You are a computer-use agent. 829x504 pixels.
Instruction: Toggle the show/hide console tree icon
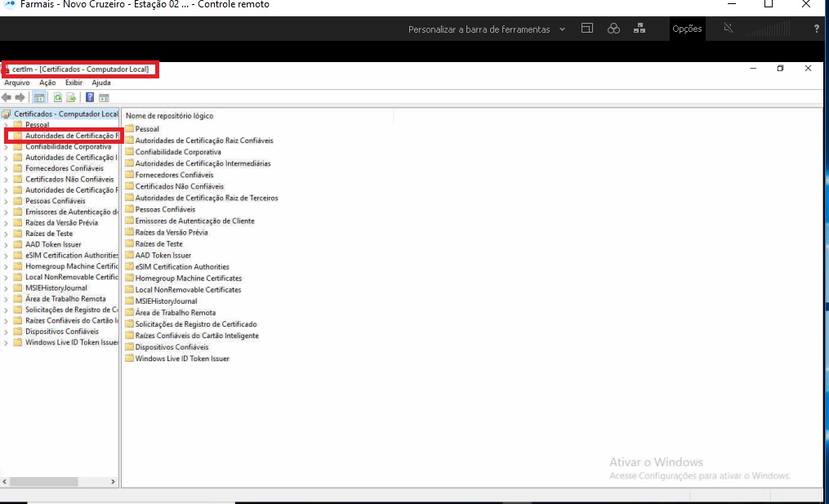point(39,98)
